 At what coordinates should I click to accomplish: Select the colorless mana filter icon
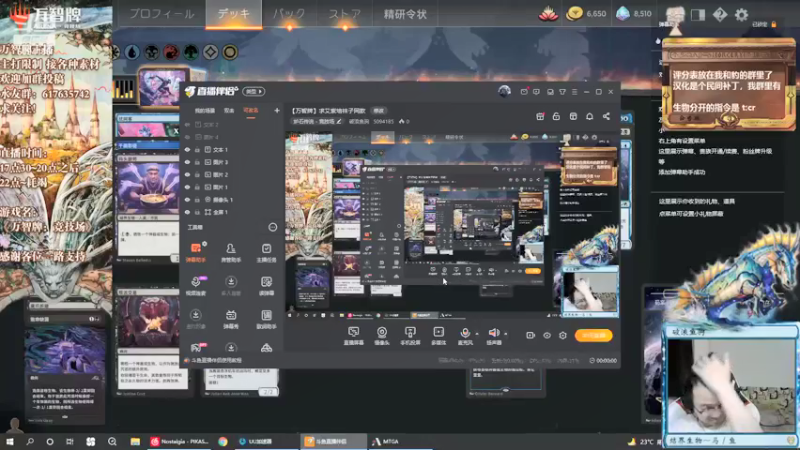click(x=210, y=52)
